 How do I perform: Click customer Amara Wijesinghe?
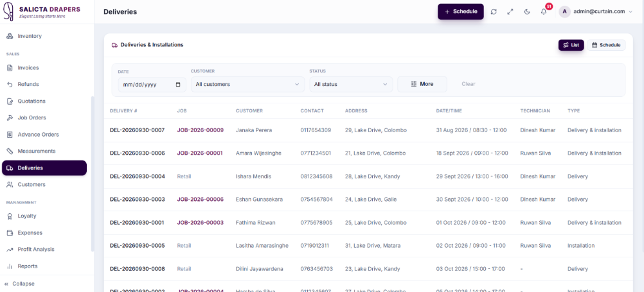point(258,153)
